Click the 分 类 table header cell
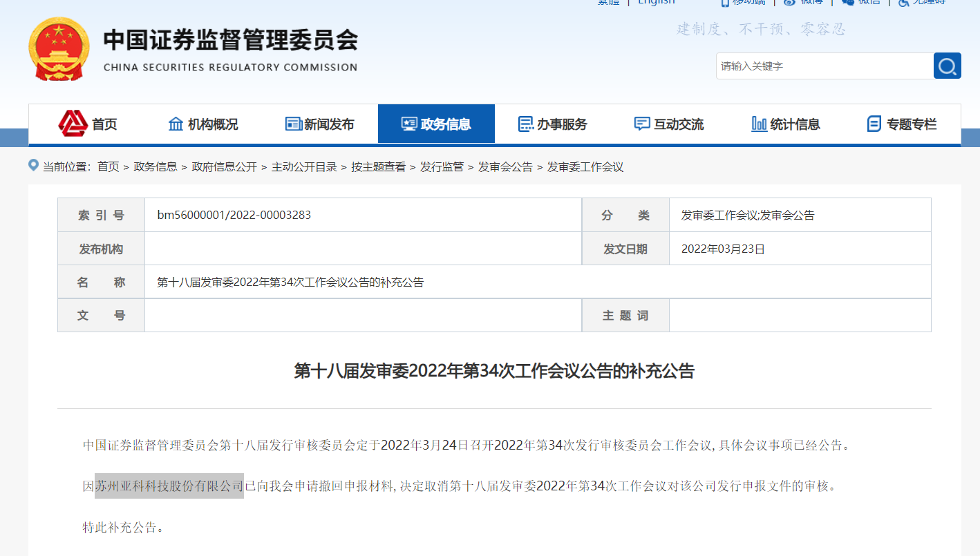Image resolution: width=980 pixels, height=556 pixels. 625,215
